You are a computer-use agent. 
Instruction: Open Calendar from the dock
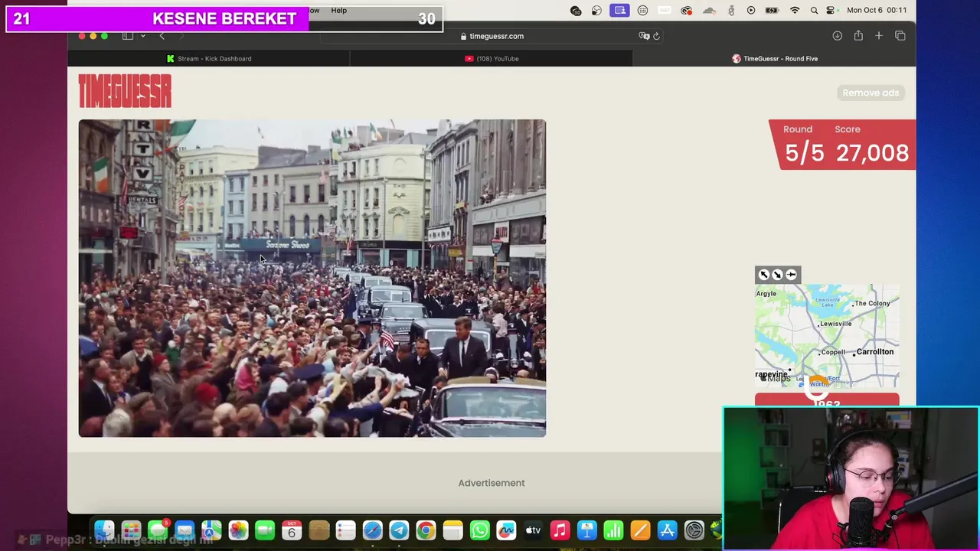tap(292, 530)
